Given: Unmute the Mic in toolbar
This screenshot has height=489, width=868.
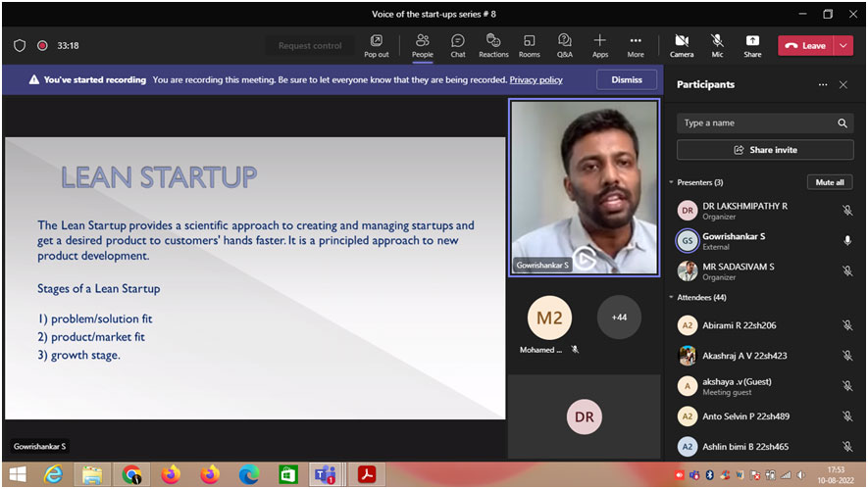Looking at the screenshot, I should [x=717, y=45].
